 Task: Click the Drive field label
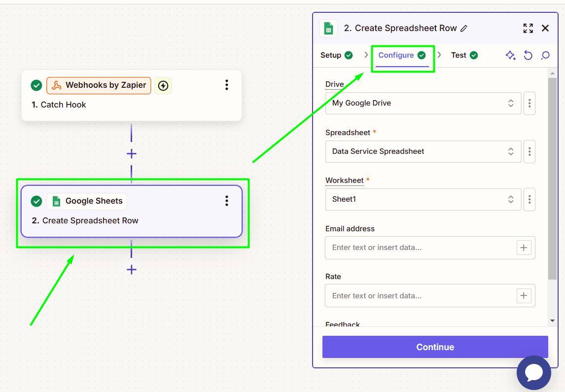click(334, 84)
